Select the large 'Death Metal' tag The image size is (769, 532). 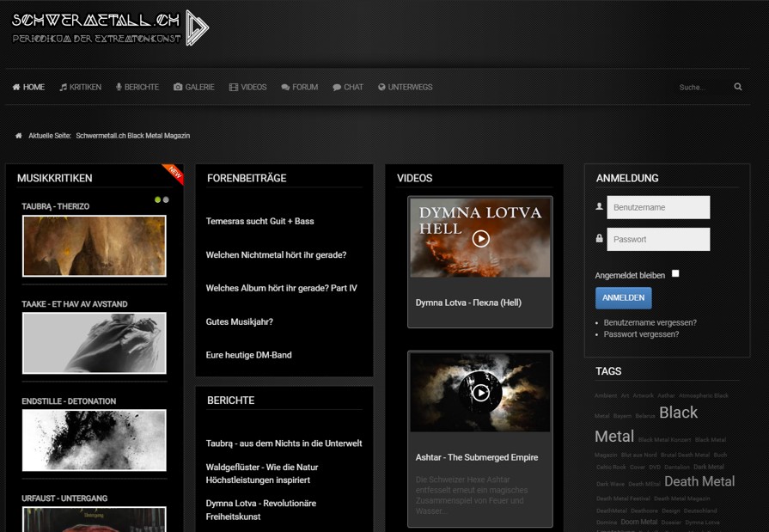tap(699, 481)
